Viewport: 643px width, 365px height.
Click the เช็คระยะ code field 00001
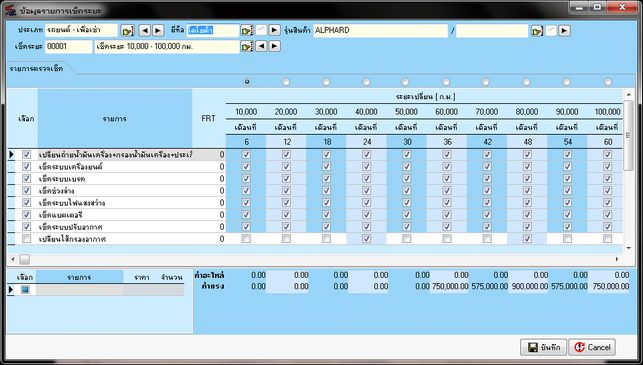point(68,46)
